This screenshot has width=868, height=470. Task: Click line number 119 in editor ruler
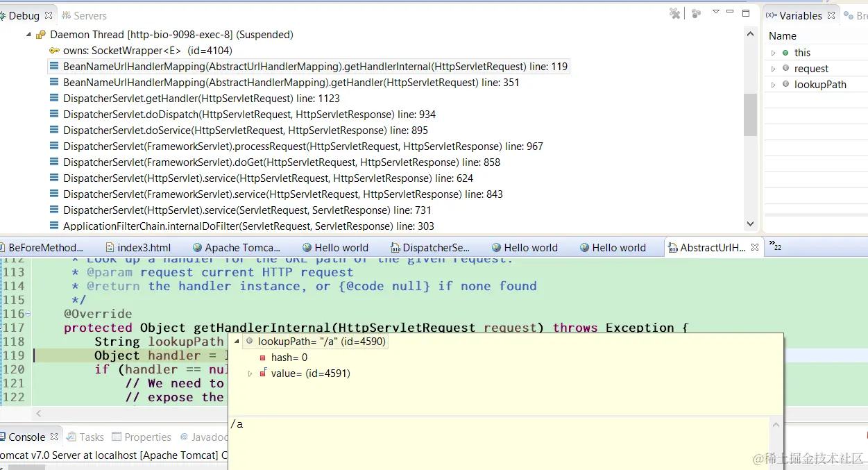(13, 355)
